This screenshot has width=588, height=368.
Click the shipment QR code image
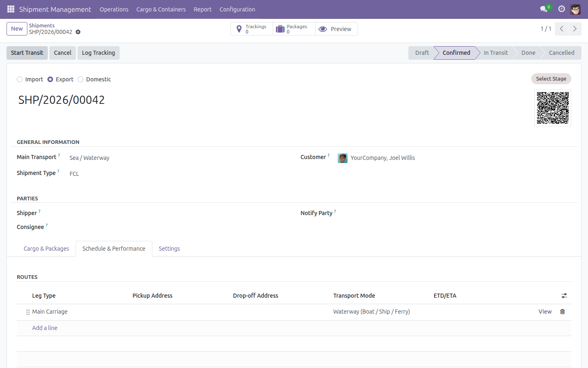pos(553,108)
